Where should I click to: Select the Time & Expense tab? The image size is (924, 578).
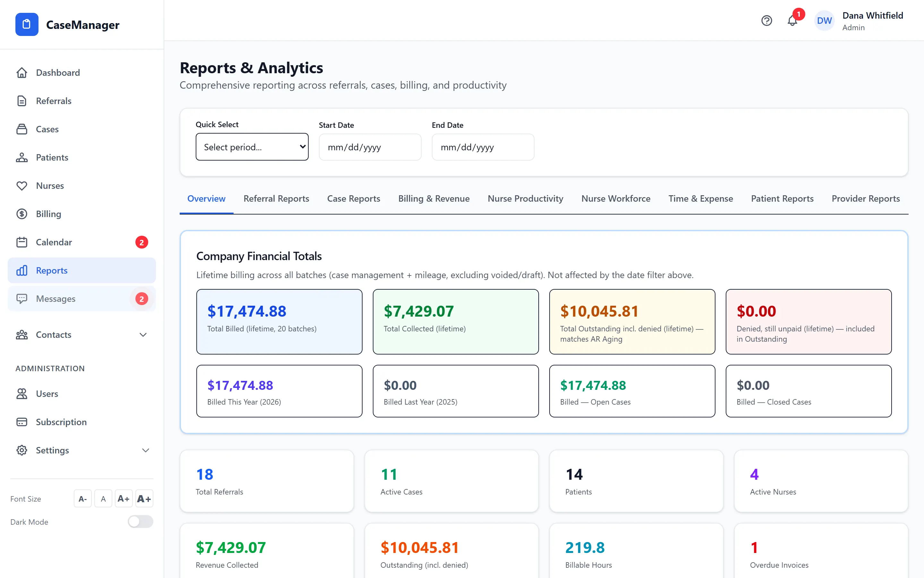(x=701, y=199)
